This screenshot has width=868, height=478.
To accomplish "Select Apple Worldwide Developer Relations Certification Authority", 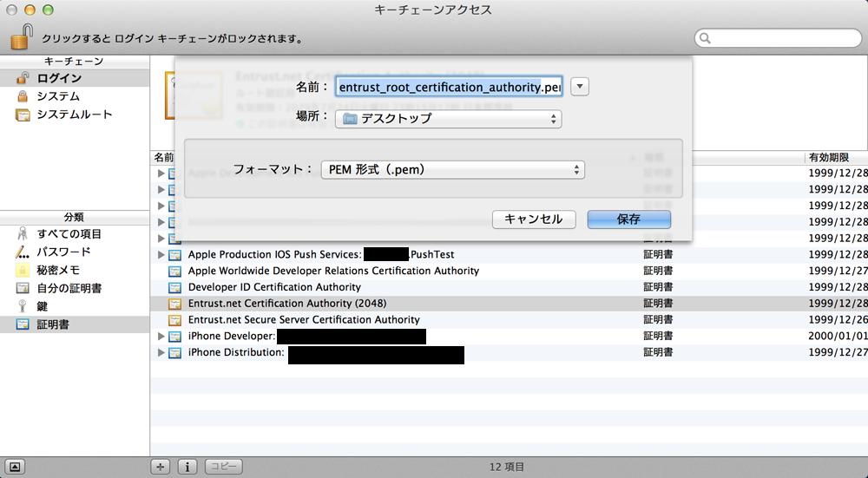I will pyautogui.click(x=509, y=271).
